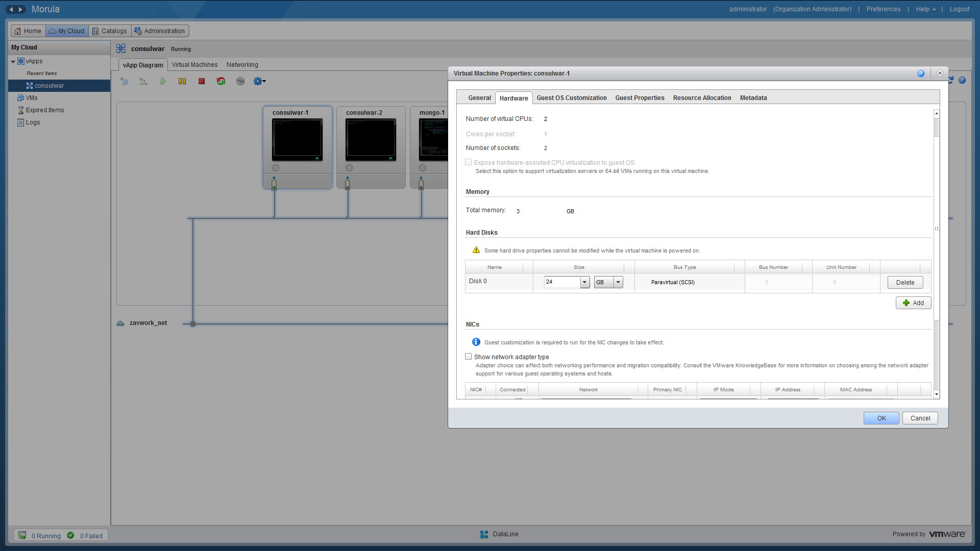This screenshot has width=980, height=551.
Task: Click the NIC connector on consulwar-1
Action: 274,184
